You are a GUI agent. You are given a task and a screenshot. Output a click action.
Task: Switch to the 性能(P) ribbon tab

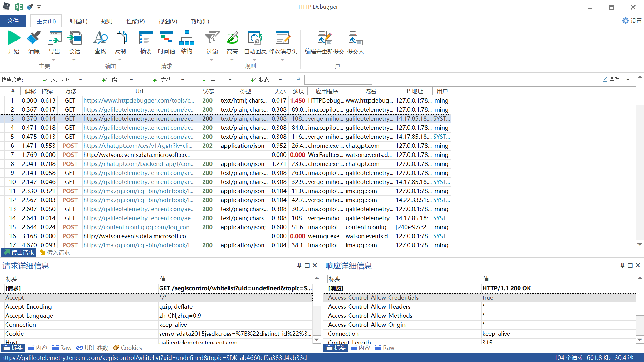pyautogui.click(x=135, y=21)
